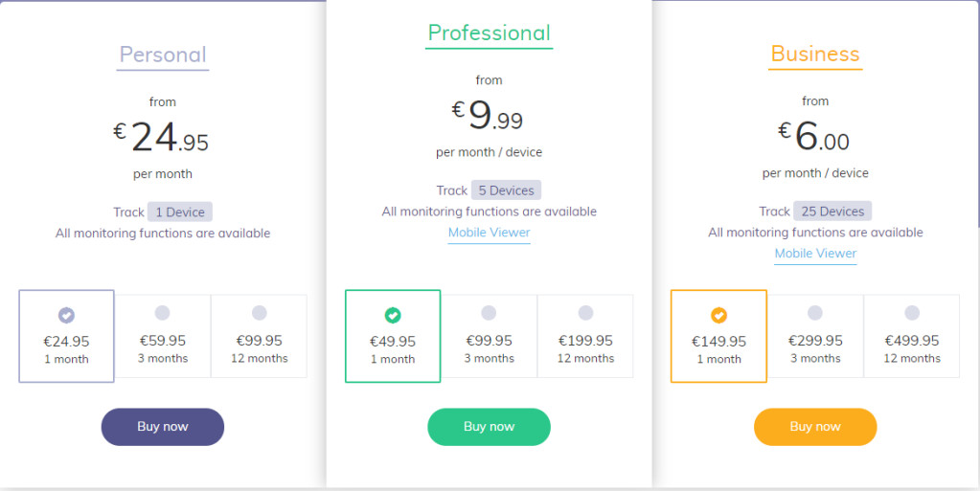This screenshot has height=491, width=980.
Task: Click the green Buy now button
Action: tap(489, 427)
